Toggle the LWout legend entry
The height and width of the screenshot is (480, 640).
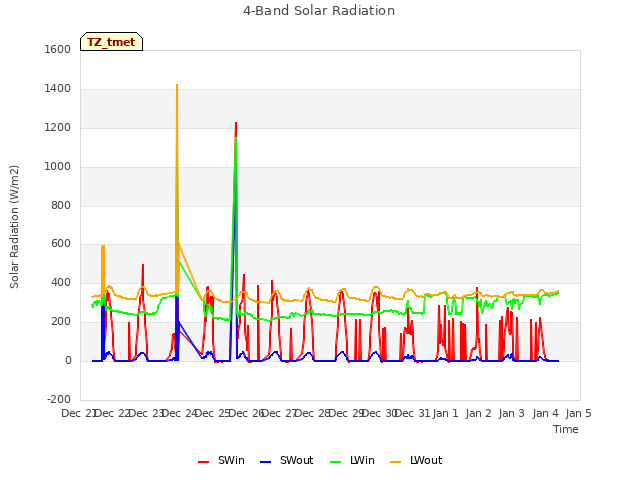pos(416,460)
